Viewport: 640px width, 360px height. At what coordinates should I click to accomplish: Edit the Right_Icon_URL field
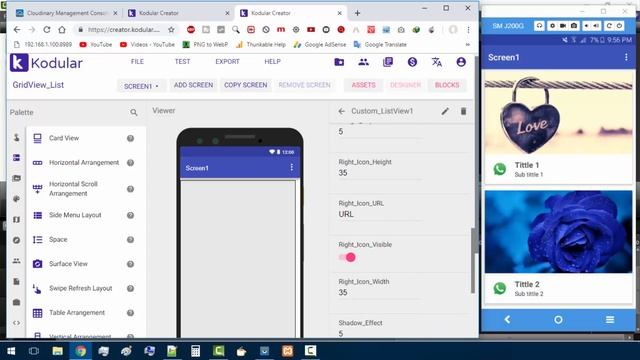(x=380, y=214)
